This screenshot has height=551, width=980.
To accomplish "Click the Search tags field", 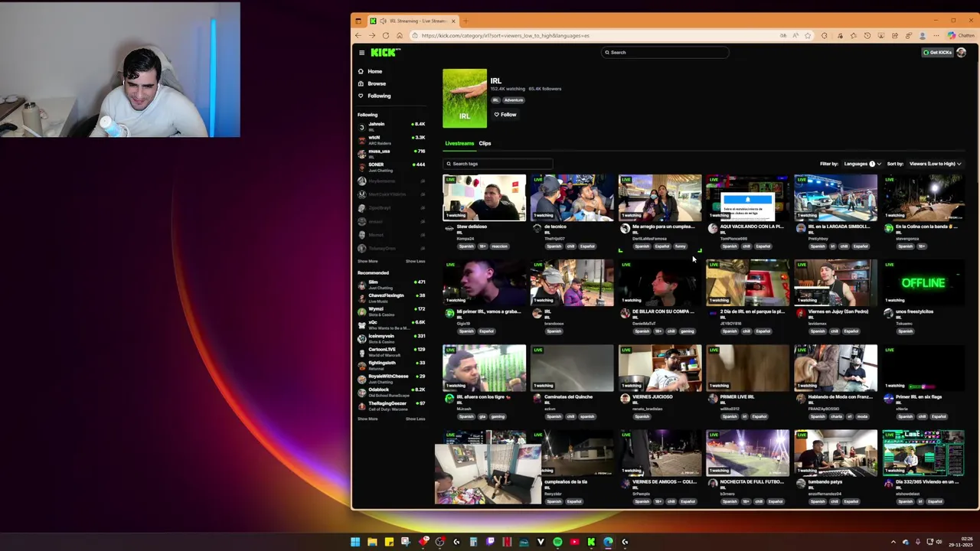I will tap(498, 164).
